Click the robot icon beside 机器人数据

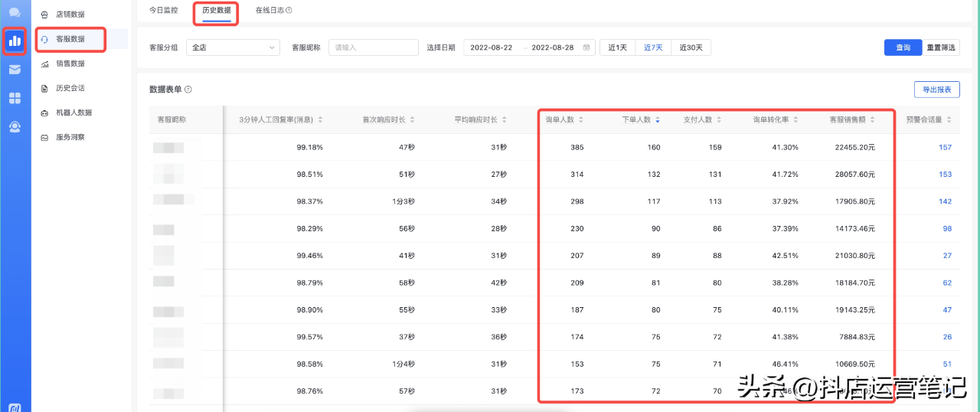[45, 113]
